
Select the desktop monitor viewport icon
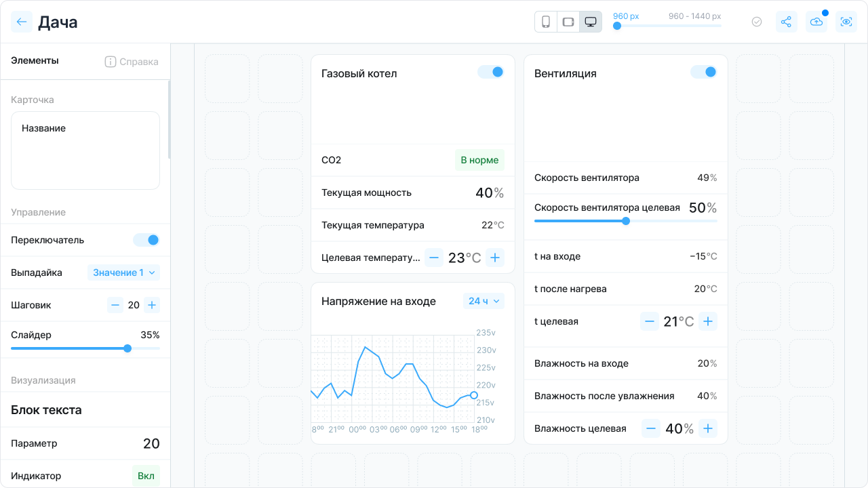[x=591, y=22]
